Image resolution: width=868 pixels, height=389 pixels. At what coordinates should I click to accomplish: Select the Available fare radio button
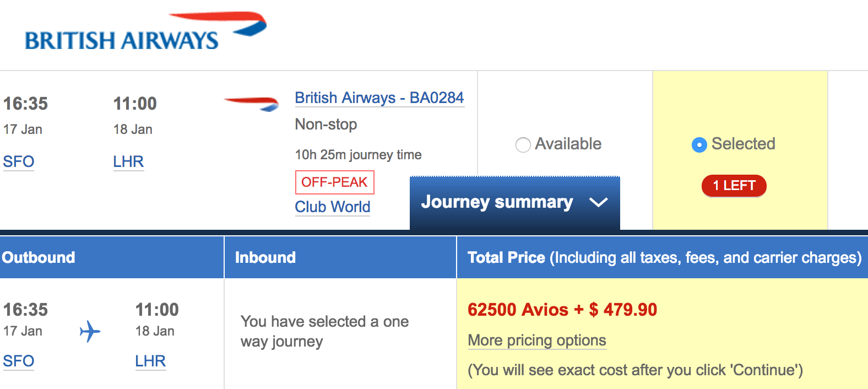click(523, 145)
